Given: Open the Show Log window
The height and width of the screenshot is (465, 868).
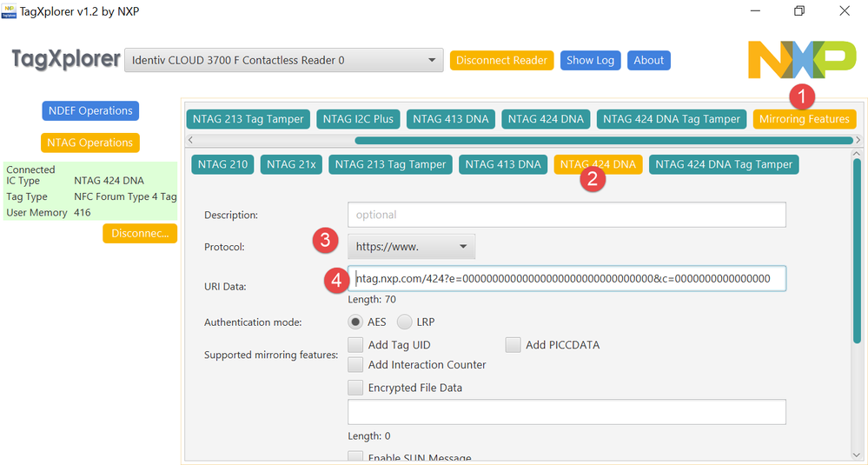Looking at the screenshot, I should 590,60.
